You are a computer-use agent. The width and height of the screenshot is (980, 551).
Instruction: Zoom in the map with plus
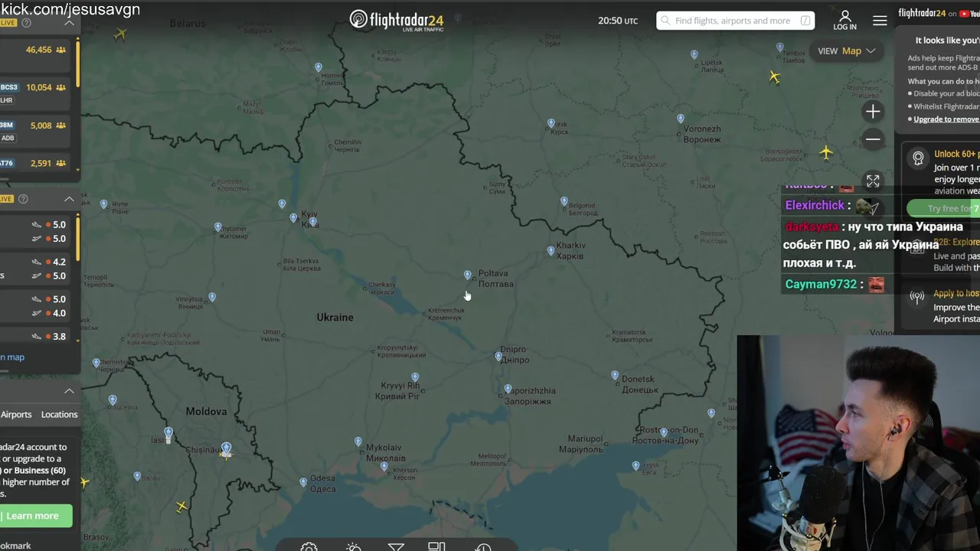pyautogui.click(x=873, y=112)
